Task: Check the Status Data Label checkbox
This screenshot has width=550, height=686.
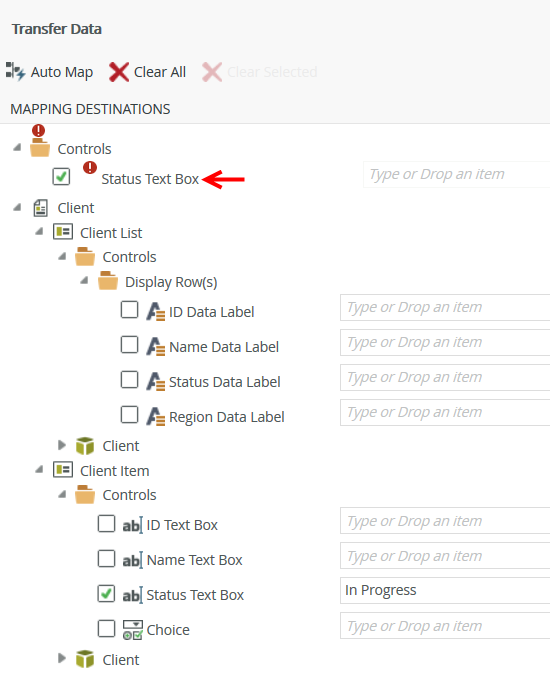Action: [130, 379]
